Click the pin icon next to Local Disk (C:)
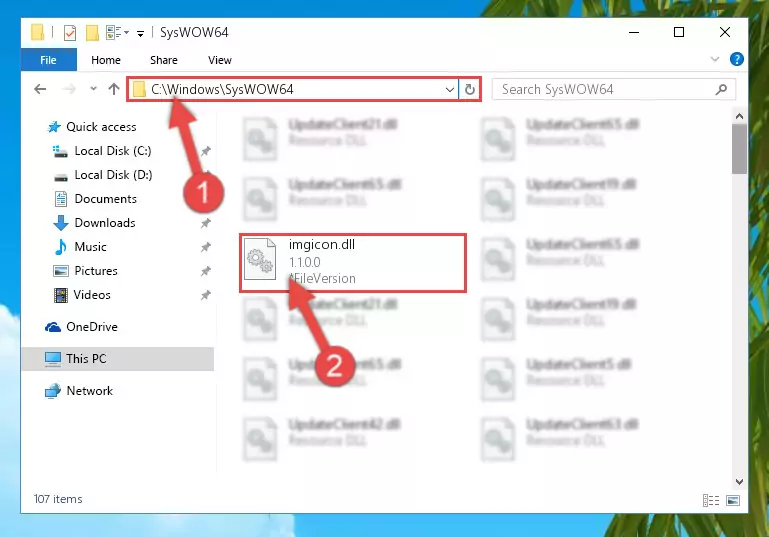 [205, 151]
